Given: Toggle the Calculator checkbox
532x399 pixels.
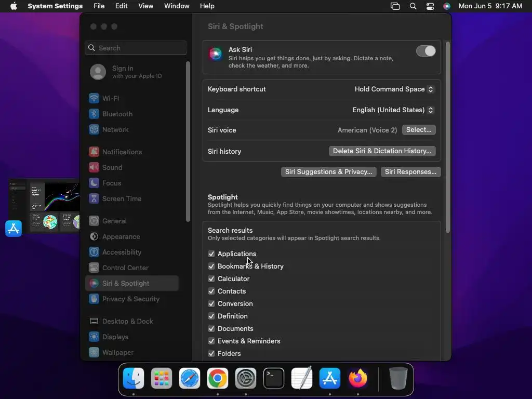Looking at the screenshot, I should (211, 279).
